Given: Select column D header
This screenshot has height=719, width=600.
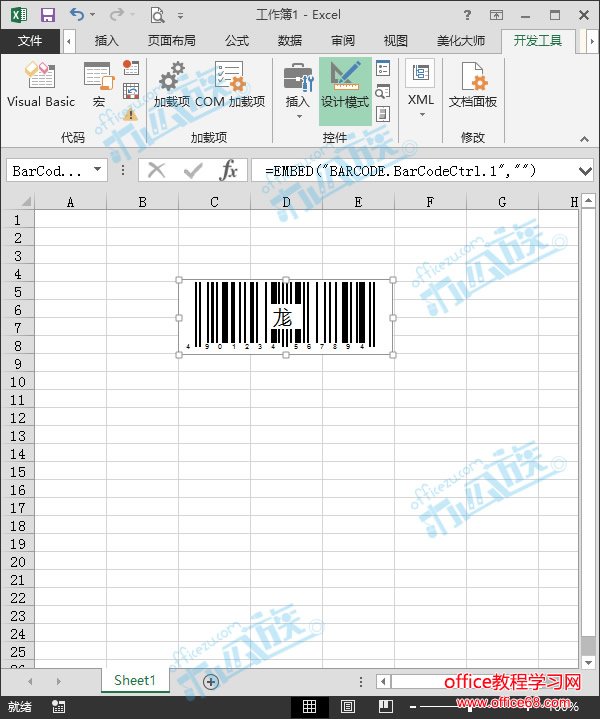Looking at the screenshot, I should coord(286,202).
